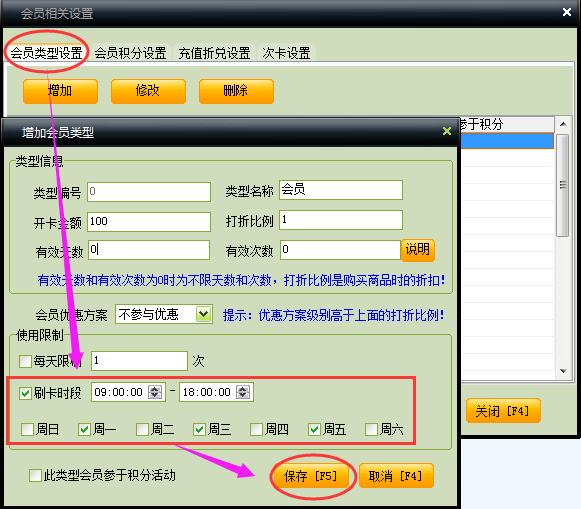Click the 说明 help button
This screenshot has width=581, height=509.
coord(418,250)
